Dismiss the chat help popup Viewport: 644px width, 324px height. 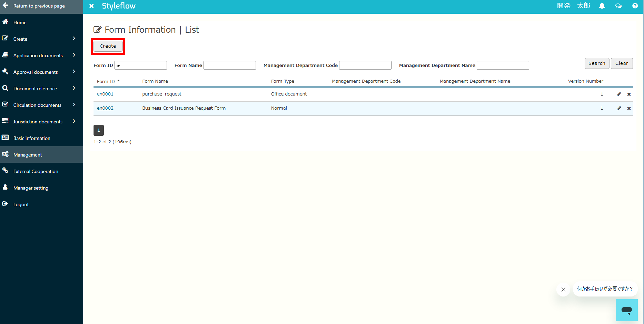pos(563,289)
